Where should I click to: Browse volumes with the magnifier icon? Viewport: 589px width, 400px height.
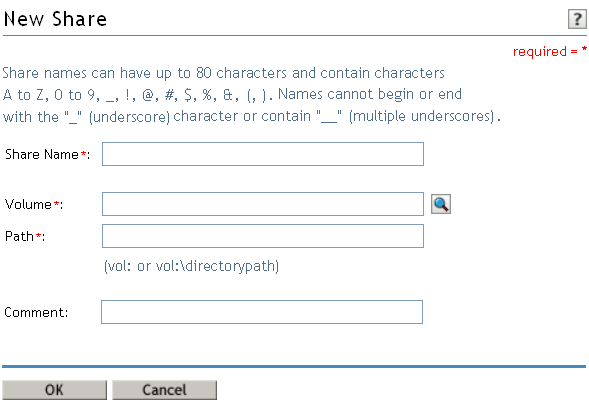(x=441, y=204)
